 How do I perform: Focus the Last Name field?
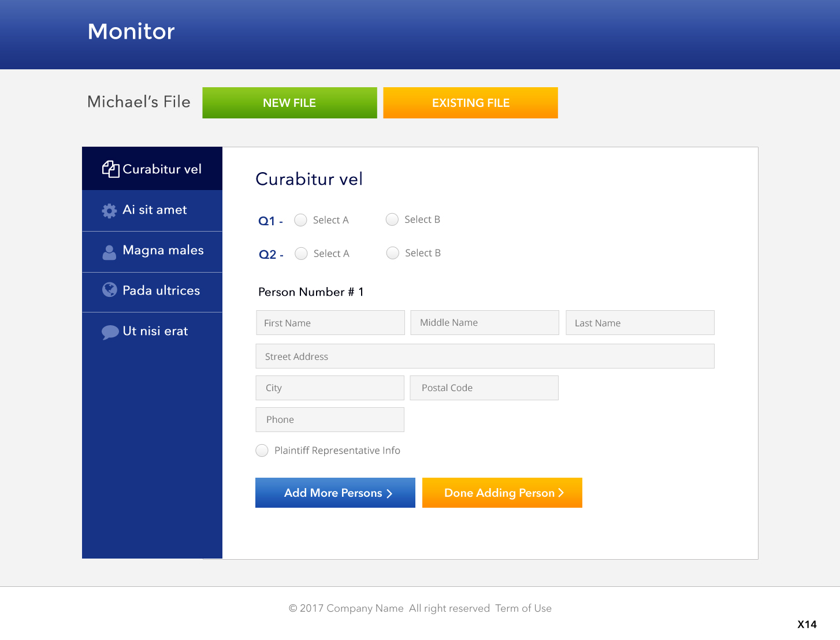(x=640, y=323)
